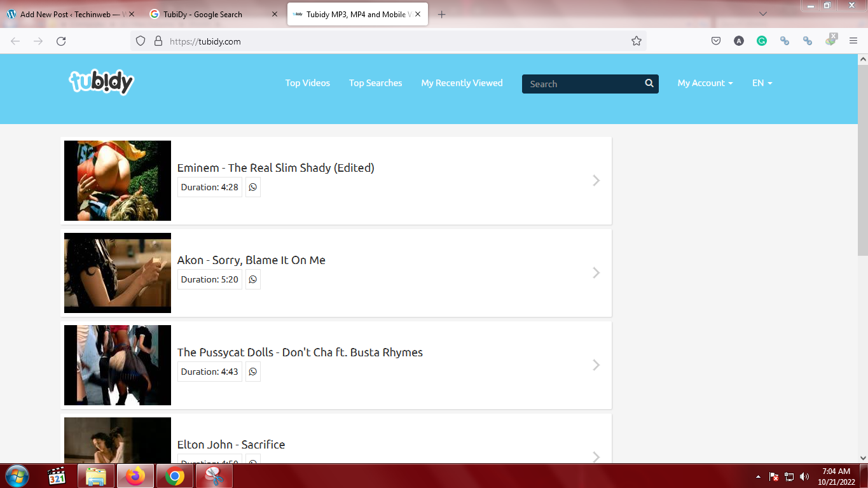The height and width of the screenshot is (488, 868).
Task: Show hidden system tray icons
Action: click(758, 477)
